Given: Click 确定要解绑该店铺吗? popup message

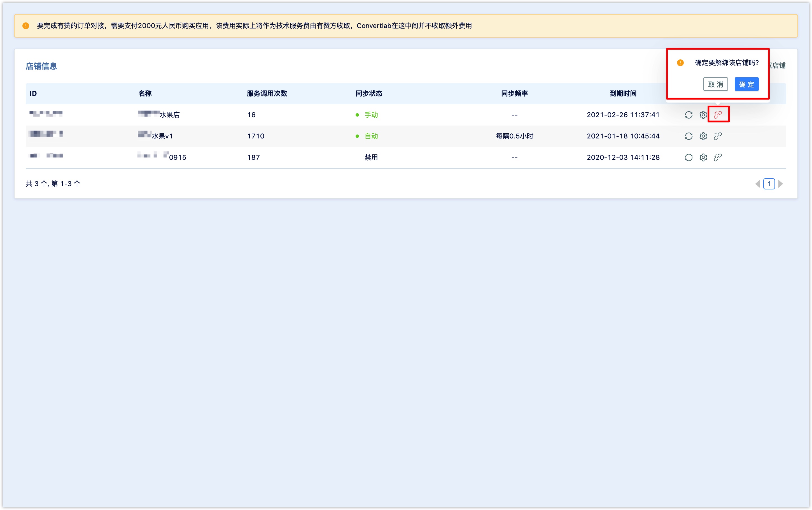Looking at the screenshot, I should tap(726, 63).
